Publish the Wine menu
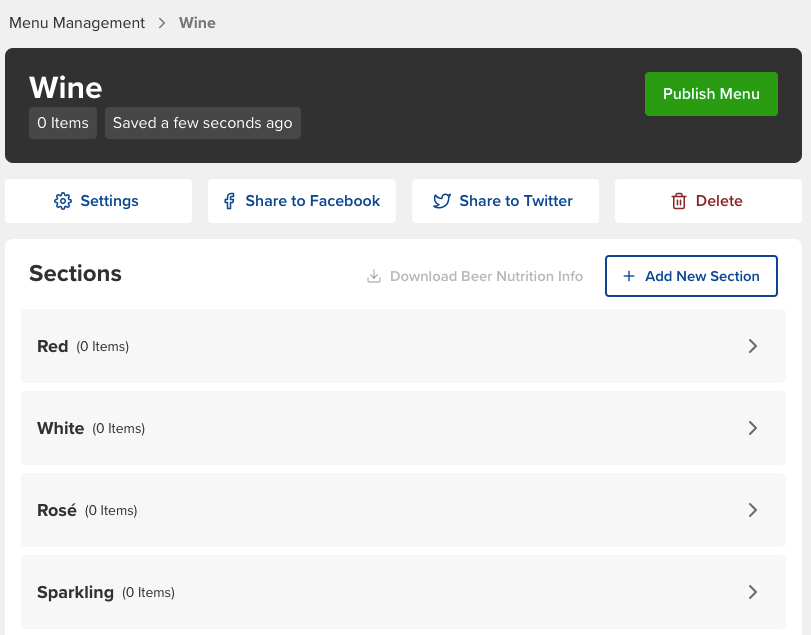The image size is (811, 635). 711,94
